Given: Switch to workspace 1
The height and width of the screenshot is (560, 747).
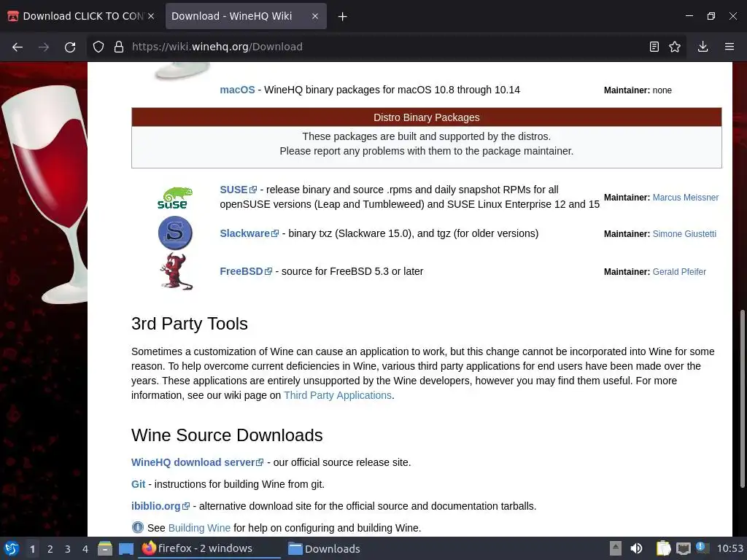Looking at the screenshot, I should point(32,549).
